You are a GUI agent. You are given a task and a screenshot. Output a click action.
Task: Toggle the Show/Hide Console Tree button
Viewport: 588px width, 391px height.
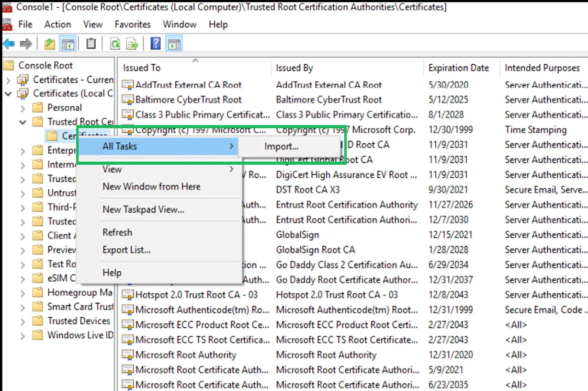tap(68, 44)
